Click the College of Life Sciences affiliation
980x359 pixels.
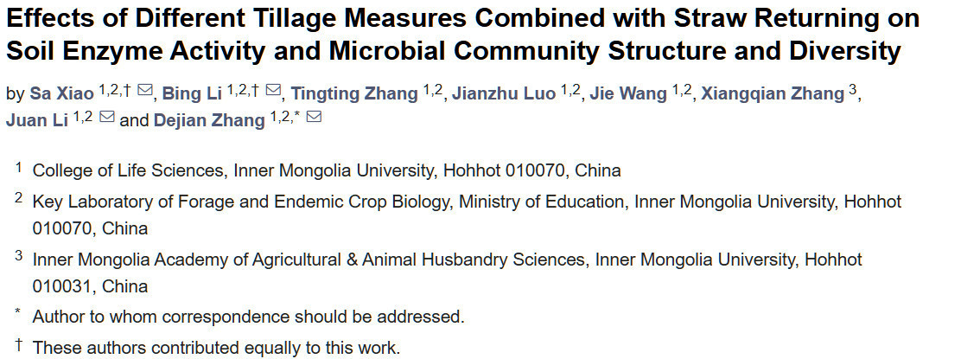pos(327,170)
